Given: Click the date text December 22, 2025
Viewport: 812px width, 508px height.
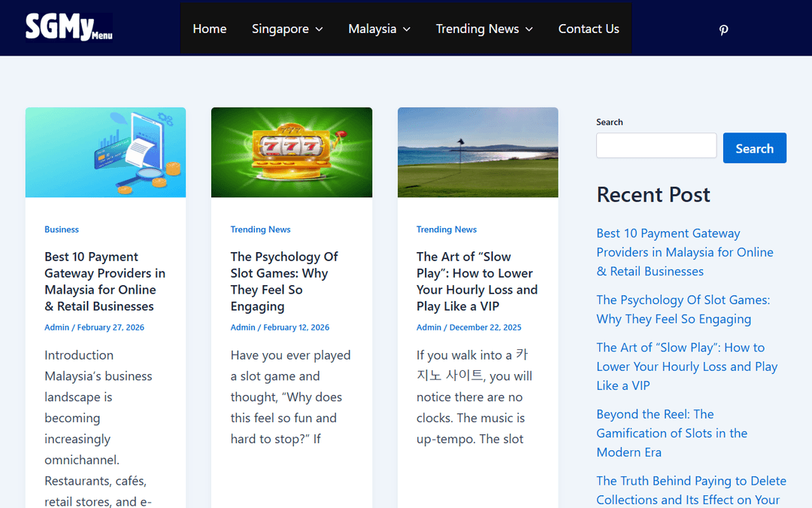Looking at the screenshot, I should [x=485, y=327].
